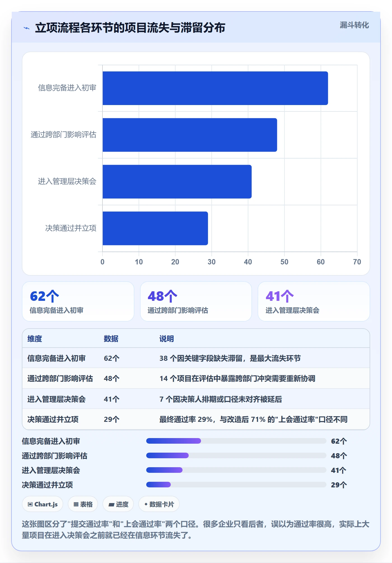This screenshot has width=392, height=563.
Task: Select the 数据卡片 chip
Action: tap(159, 504)
